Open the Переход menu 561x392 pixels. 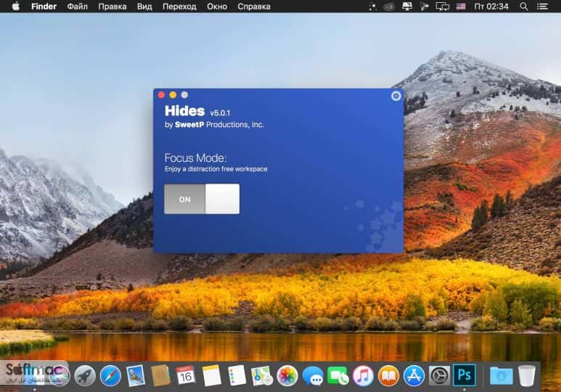point(179,7)
